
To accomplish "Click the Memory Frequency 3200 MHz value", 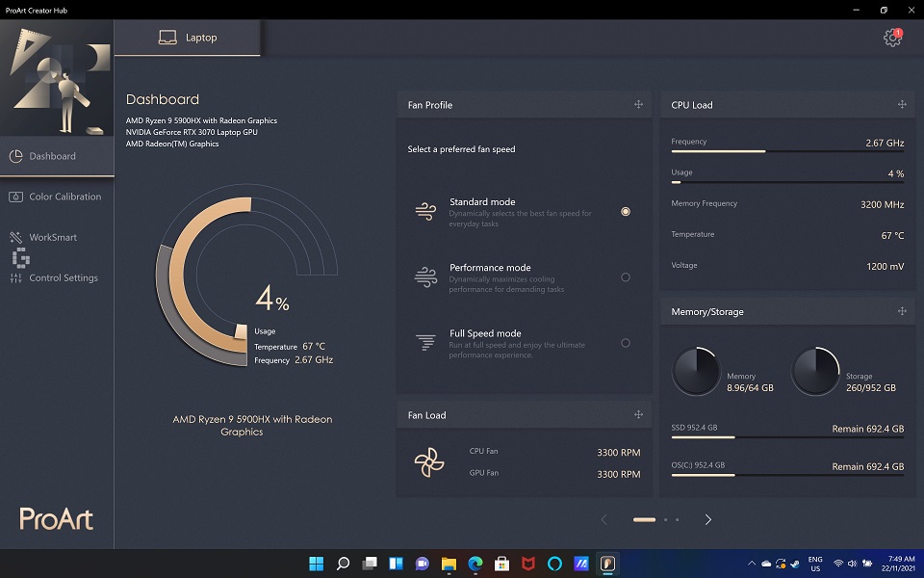I will [x=883, y=204].
